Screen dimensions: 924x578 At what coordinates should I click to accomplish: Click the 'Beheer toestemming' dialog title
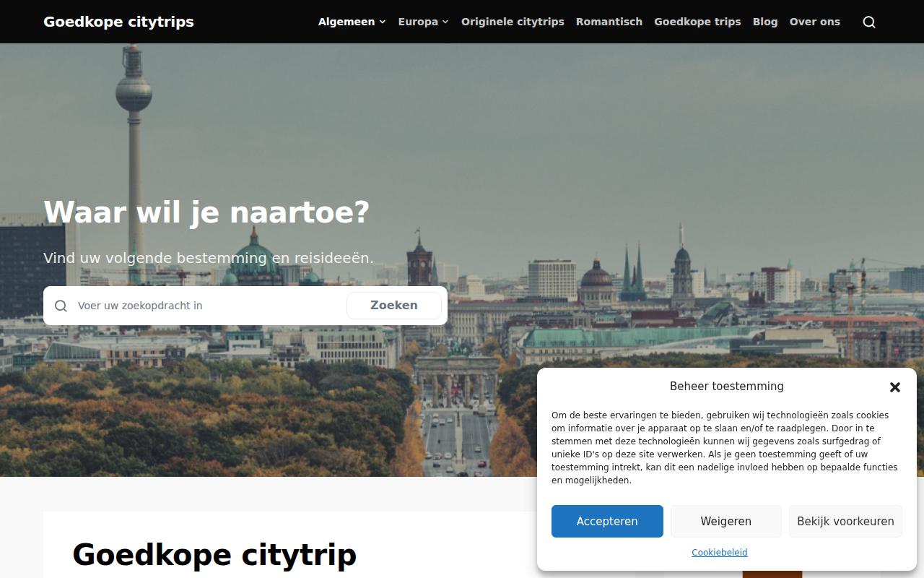point(727,387)
